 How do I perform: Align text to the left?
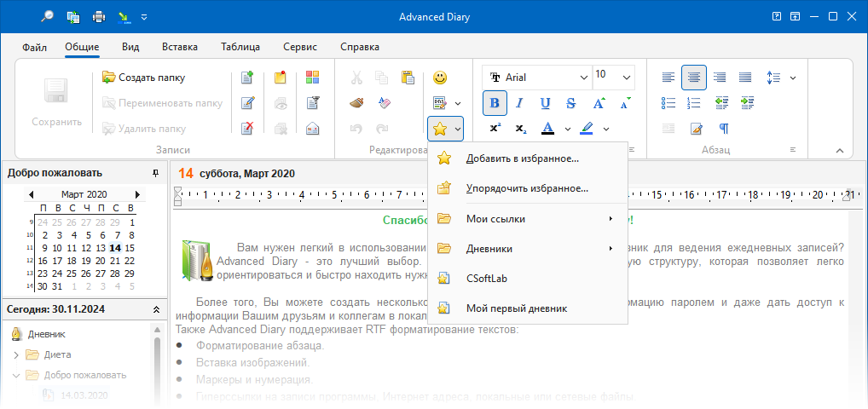pyautogui.click(x=668, y=78)
